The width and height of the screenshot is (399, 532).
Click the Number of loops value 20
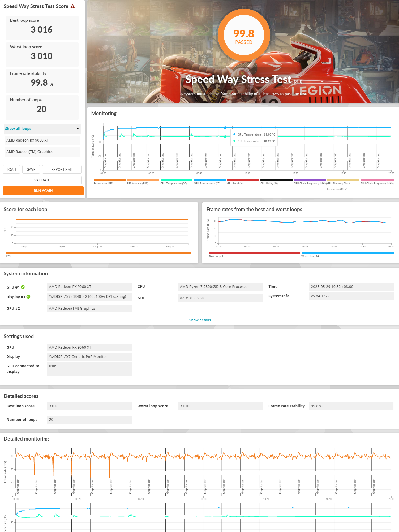(x=42, y=109)
